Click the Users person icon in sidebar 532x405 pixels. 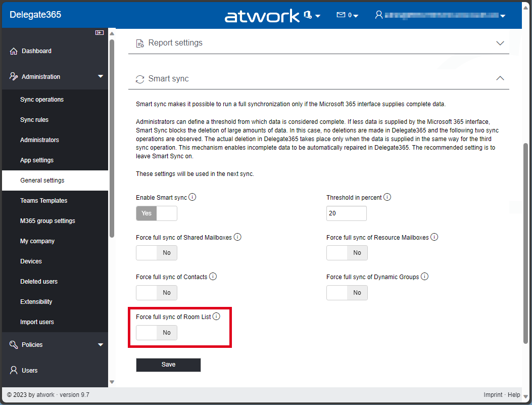[x=14, y=370]
